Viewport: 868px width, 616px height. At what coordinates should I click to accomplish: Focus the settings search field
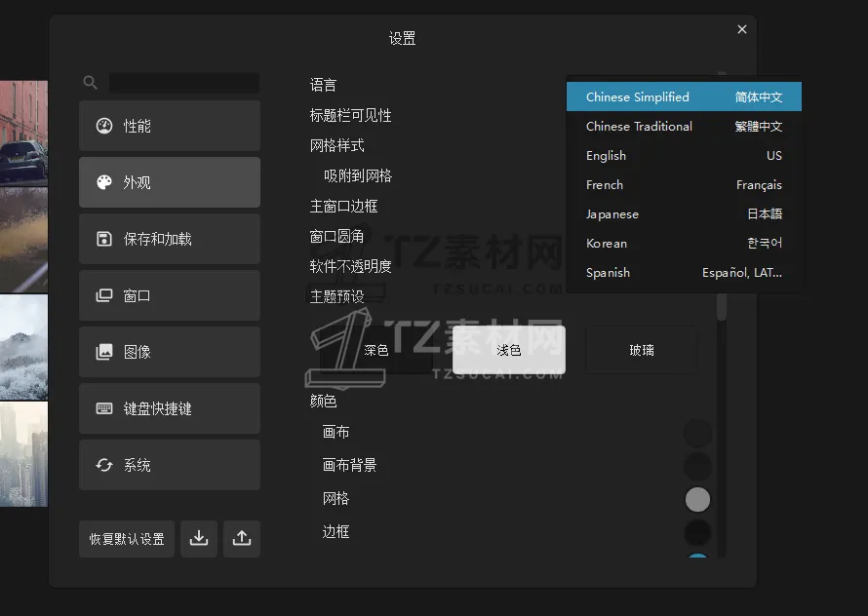click(184, 83)
